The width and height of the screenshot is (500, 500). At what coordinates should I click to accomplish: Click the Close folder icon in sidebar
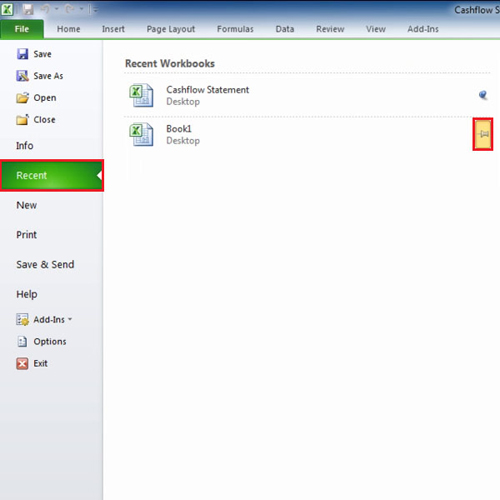pos(22,119)
